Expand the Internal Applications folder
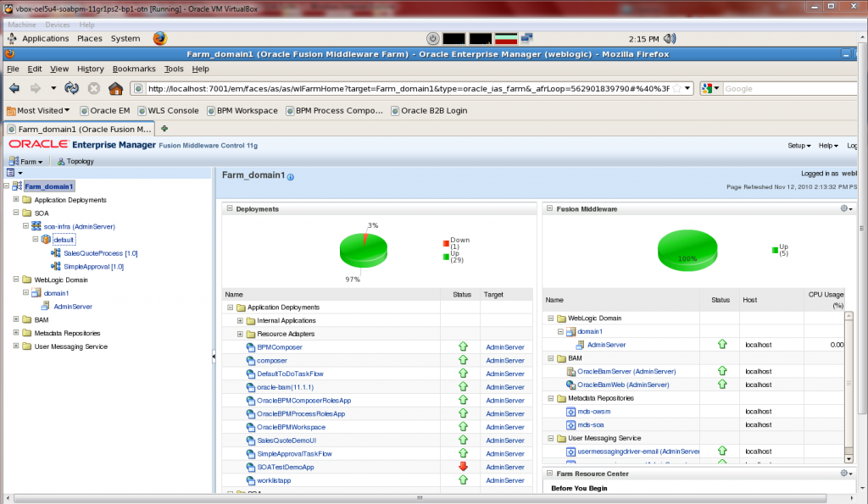Viewport: 868px width, 504px height. point(240,321)
